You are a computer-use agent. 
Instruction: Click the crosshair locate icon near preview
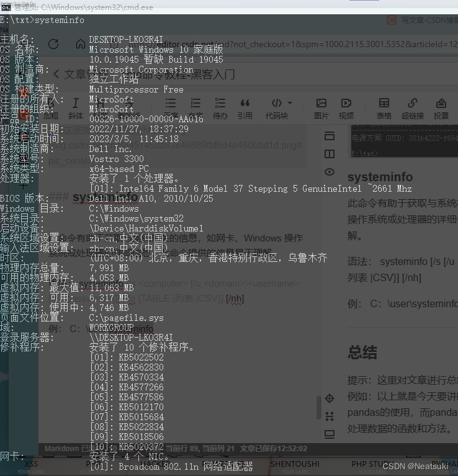pos(330,398)
